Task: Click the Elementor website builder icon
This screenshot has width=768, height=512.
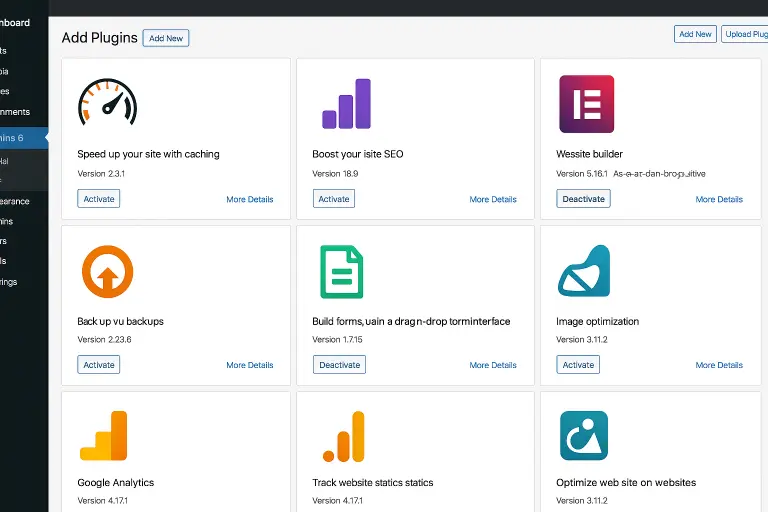Action: click(586, 104)
